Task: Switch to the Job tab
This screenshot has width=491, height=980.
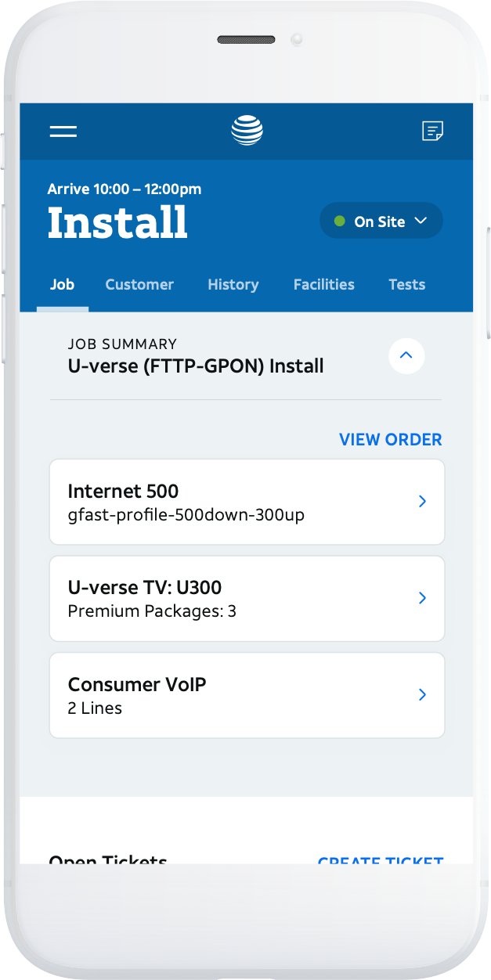Action: tap(62, 285)
